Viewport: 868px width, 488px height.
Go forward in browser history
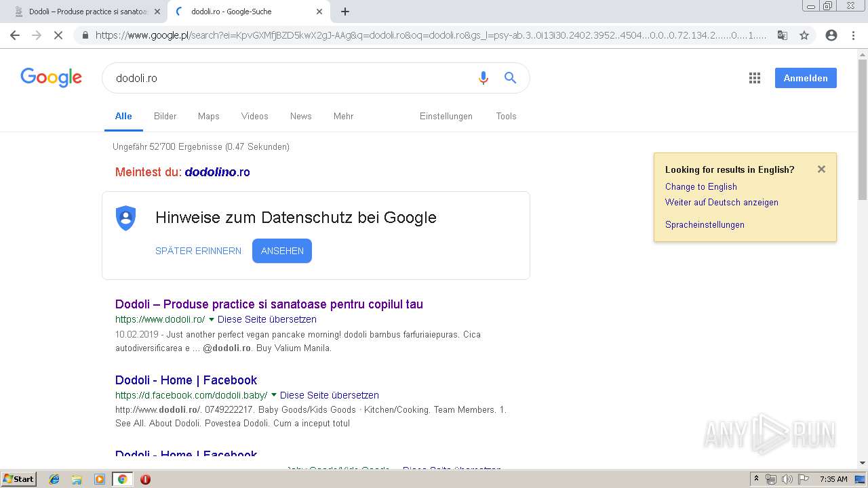[37, 35]
